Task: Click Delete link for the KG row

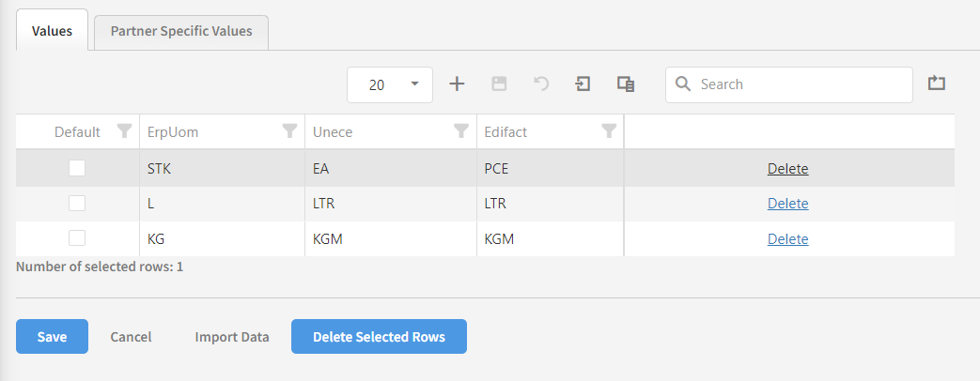Action: click(787, 238)
